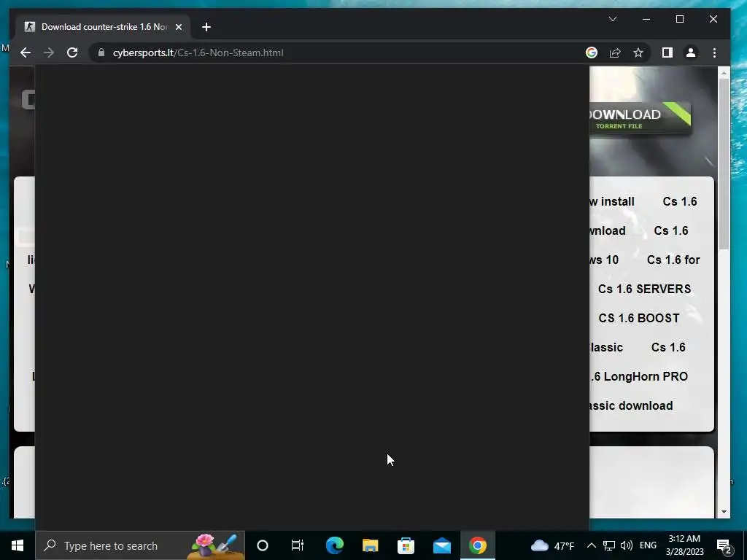Click the page scrollbar down arrow
This screenshot has width=747, height=560.
(724, 512)
